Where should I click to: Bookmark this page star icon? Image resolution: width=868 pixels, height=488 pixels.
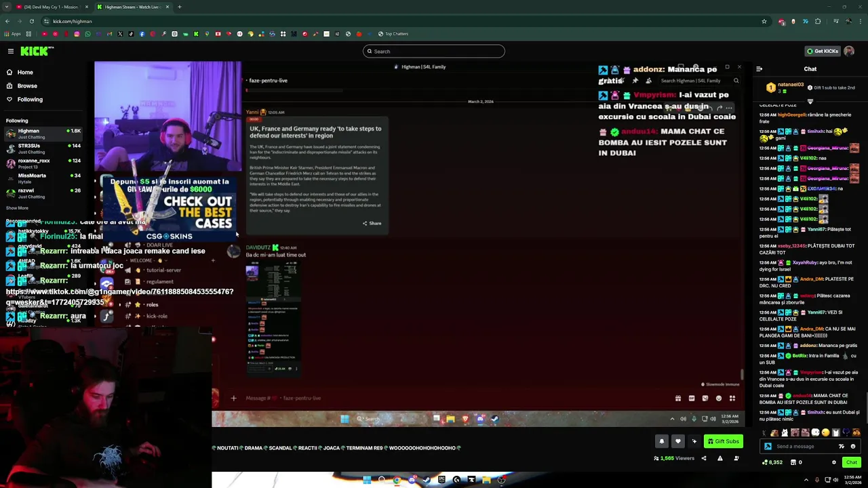[764, 21]
